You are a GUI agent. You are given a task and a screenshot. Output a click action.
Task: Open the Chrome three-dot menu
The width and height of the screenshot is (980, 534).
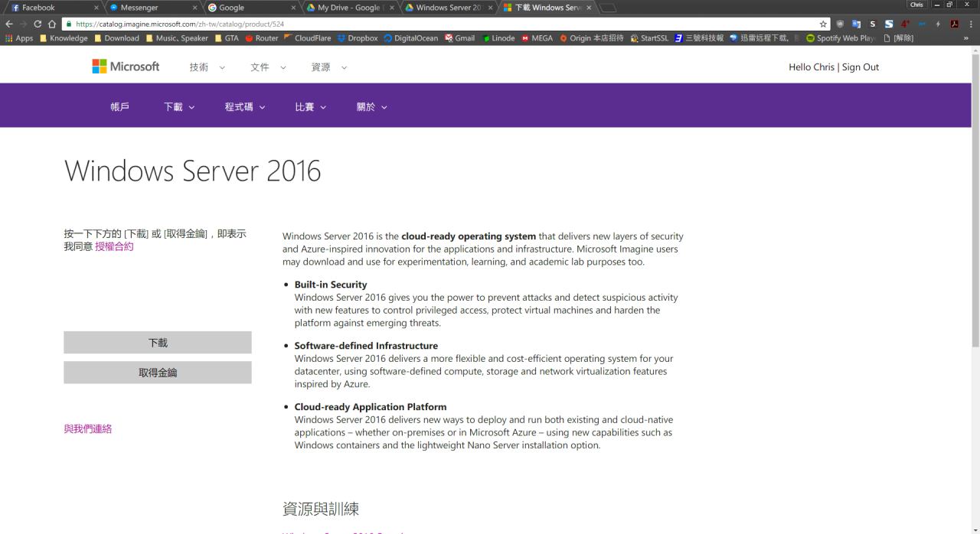pyautogui.click(x=972, y=24)
